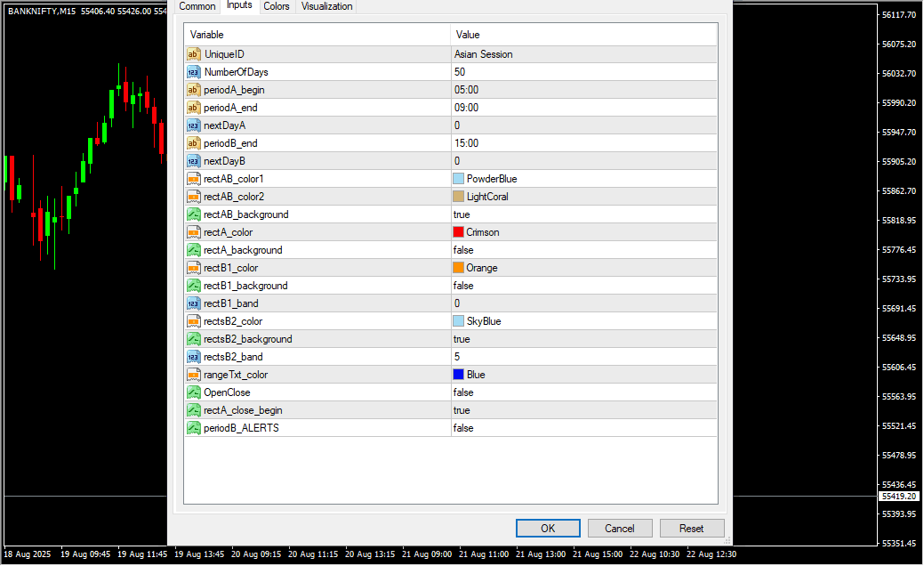Switch to the Colors tab

277,6
